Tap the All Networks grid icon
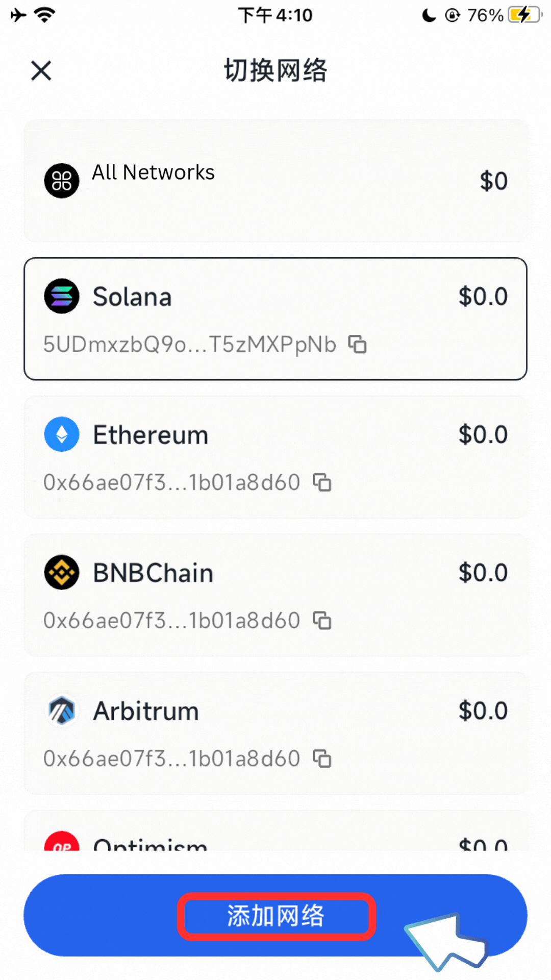Viewport: 551px width, 980px height. pos(62,181)
